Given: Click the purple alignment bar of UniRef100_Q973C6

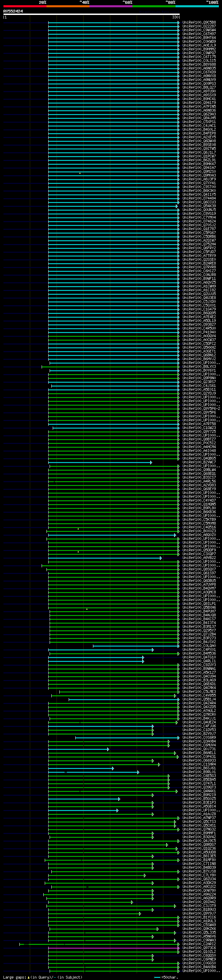Looking at the screenshot, I should 113,948.
